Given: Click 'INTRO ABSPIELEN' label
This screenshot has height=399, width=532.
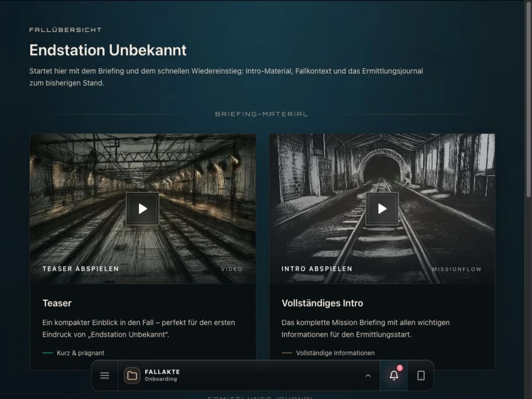Looking at the screenshot, I should pyautogui.click(x=317, y=269).
